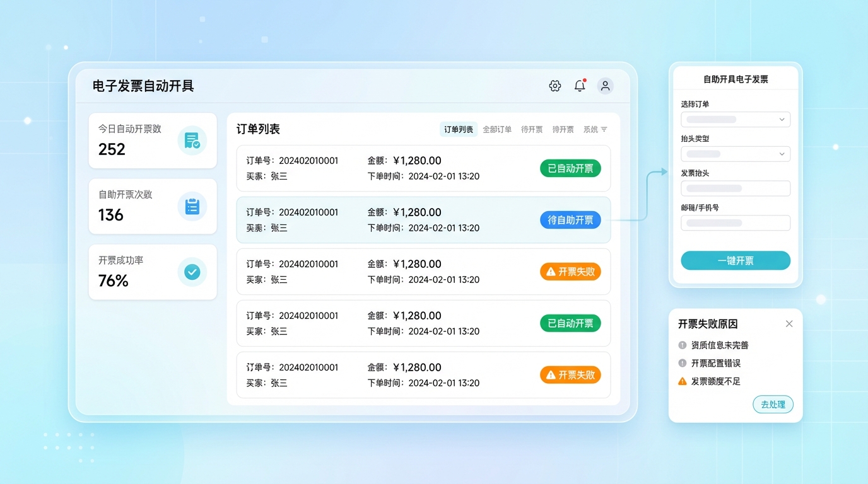Click the notification bell icon
The height and width of the screenshot is (484, 868).
pos(580,86)
